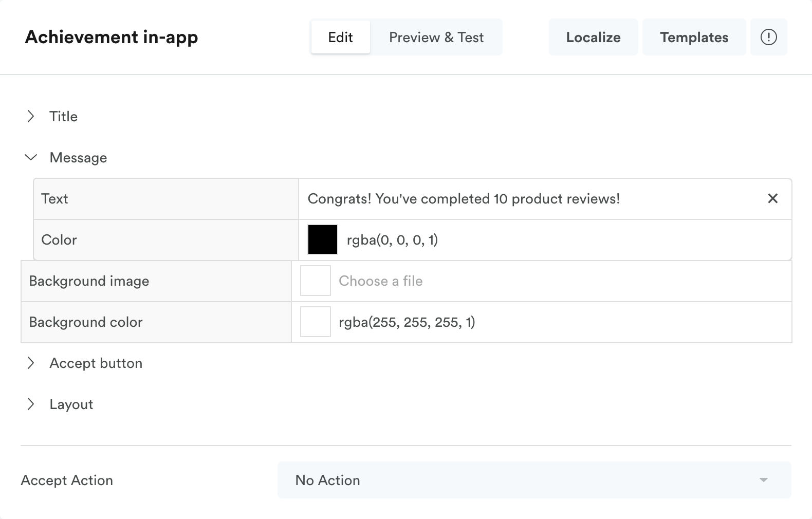Edit the message text input field

coord(529,199)
